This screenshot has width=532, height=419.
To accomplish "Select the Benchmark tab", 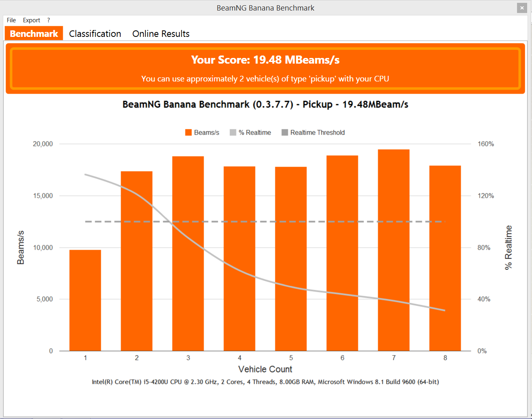I will pos(34,34).
